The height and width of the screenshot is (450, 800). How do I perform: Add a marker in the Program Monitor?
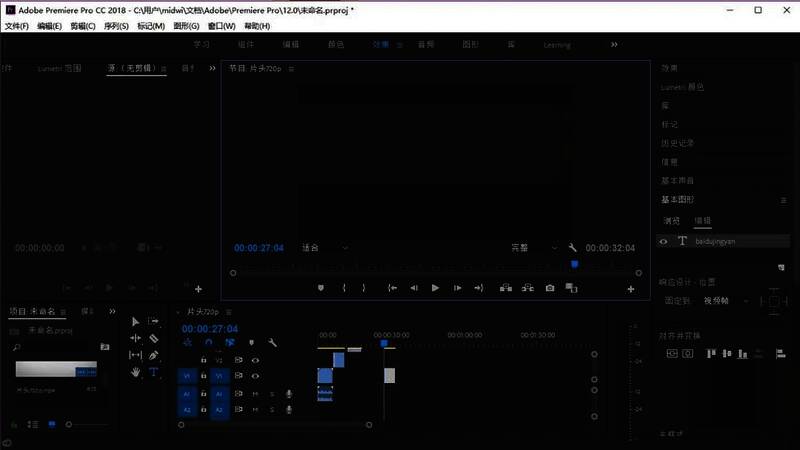(x=321, y=288)
